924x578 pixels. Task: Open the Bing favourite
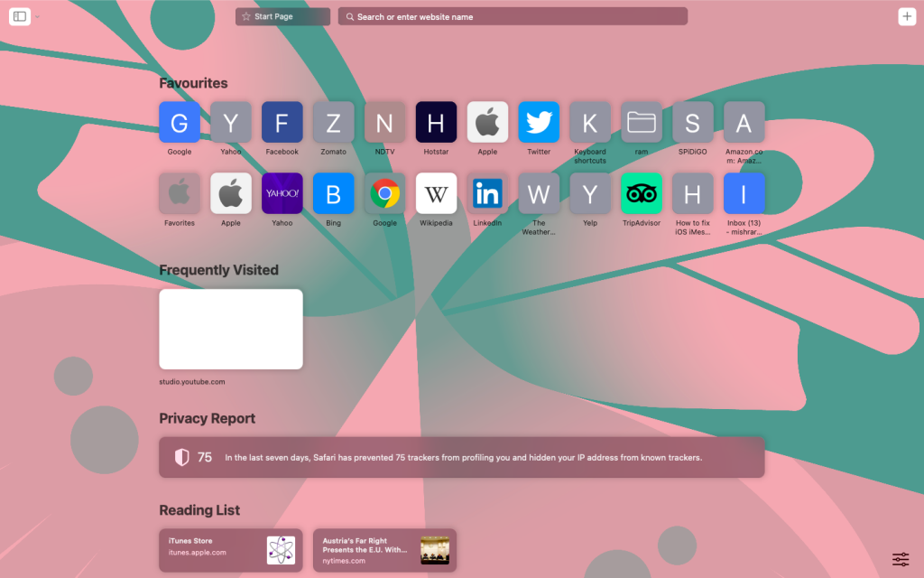click(x=333, y=193)
